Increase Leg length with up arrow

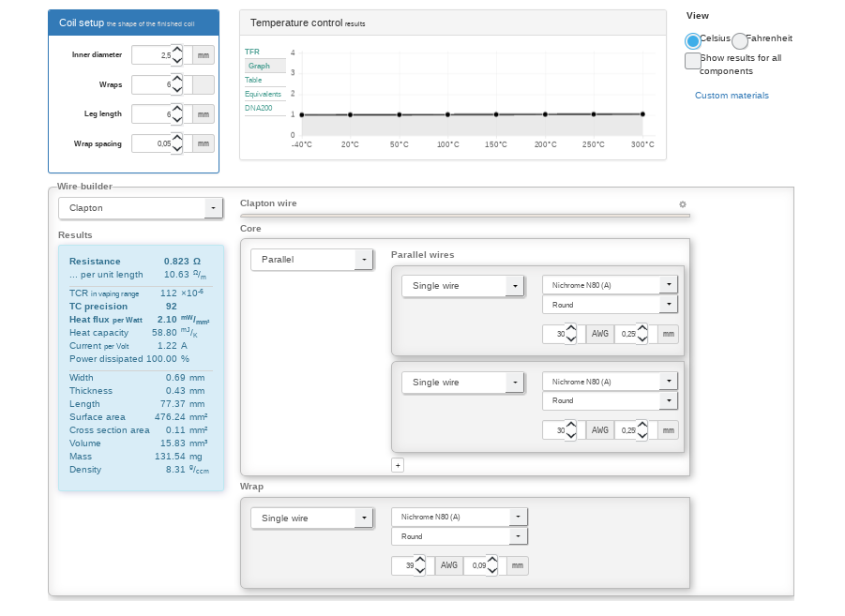click(177, 109)
